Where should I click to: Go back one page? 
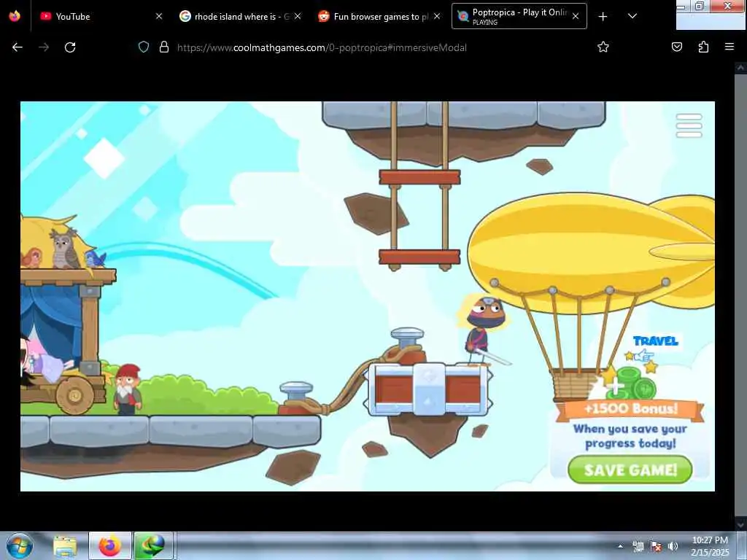pos(18,47)
